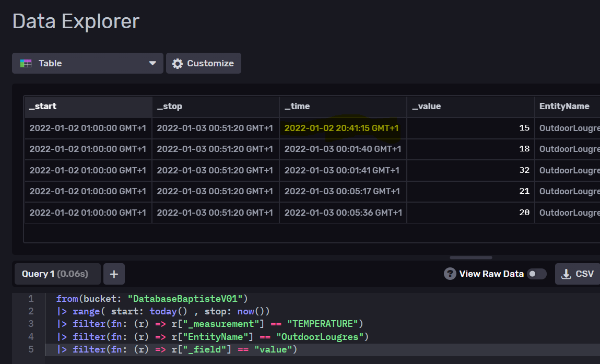Toggle the View Raw Data switch
This screenshot has width=600, height=364.
pos(536,274)
